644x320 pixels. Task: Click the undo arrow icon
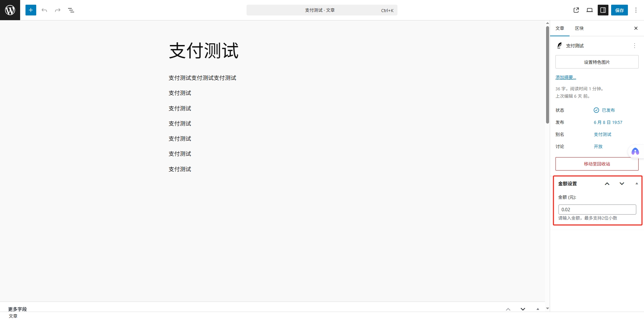click(x=44, y=10)
